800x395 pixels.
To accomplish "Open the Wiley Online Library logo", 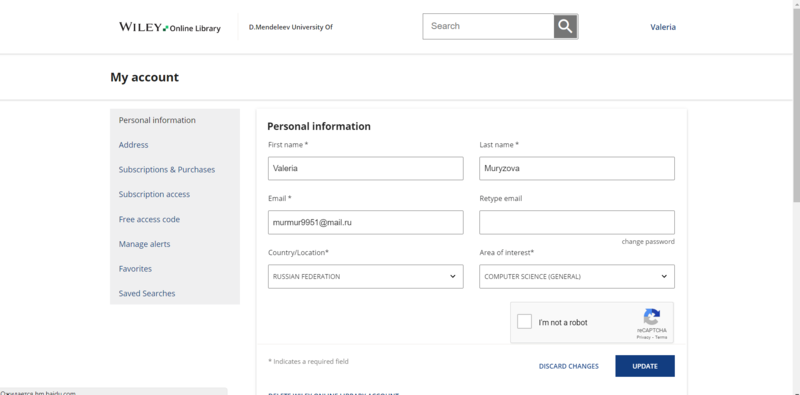I will 169,28.
